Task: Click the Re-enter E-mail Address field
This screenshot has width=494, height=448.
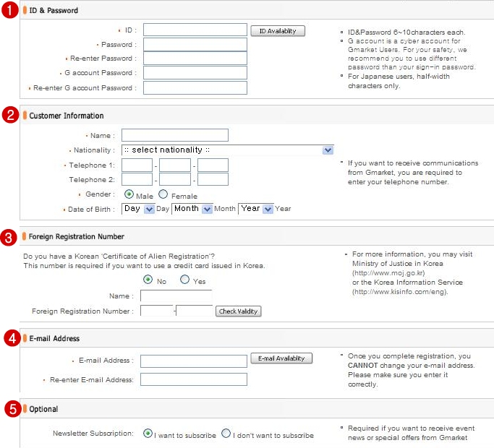Action: [193, 379]
